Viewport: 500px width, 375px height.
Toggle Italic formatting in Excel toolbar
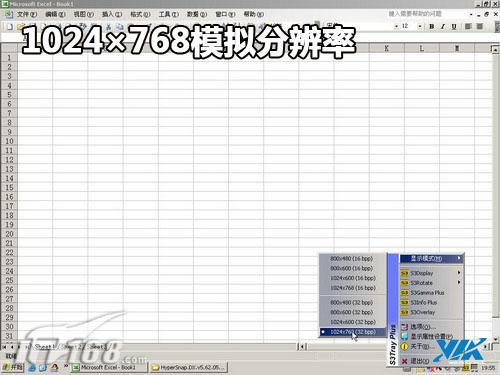coord(443,26)
